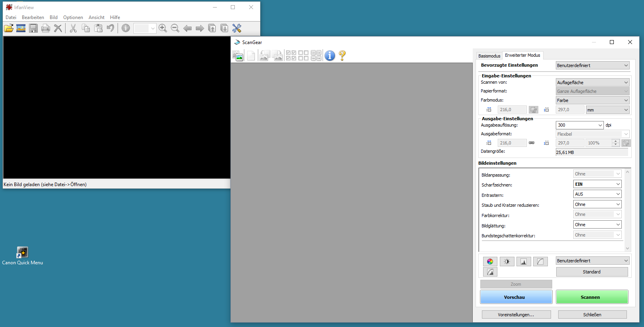Image resolution: width=644 pixels, height=327 pixels.
Task: Click the Bildeinstellungen scrollbar down arrow
Action: pyautogui.click(x=628, y=248)
